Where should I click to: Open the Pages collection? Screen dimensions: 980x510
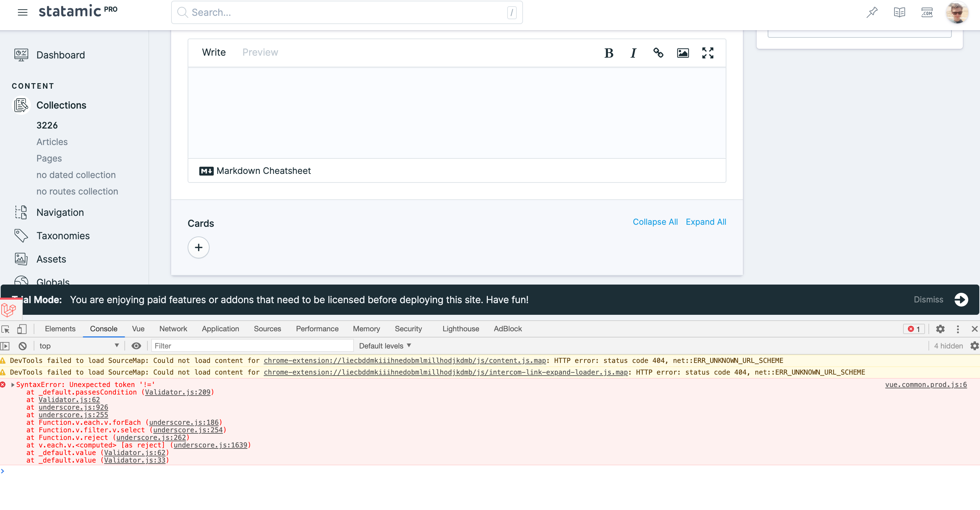(49, 158)
